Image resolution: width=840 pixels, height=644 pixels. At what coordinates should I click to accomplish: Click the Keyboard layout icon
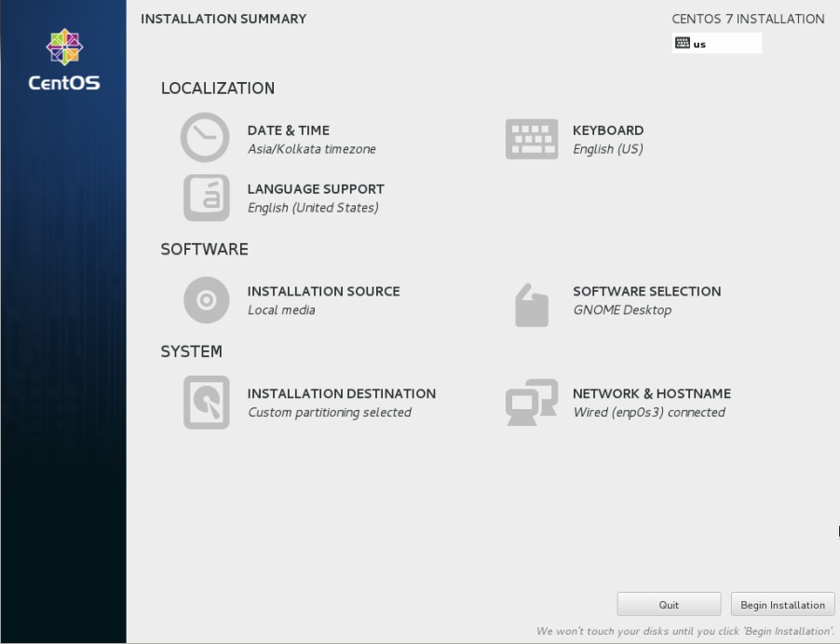coord(532,139)
